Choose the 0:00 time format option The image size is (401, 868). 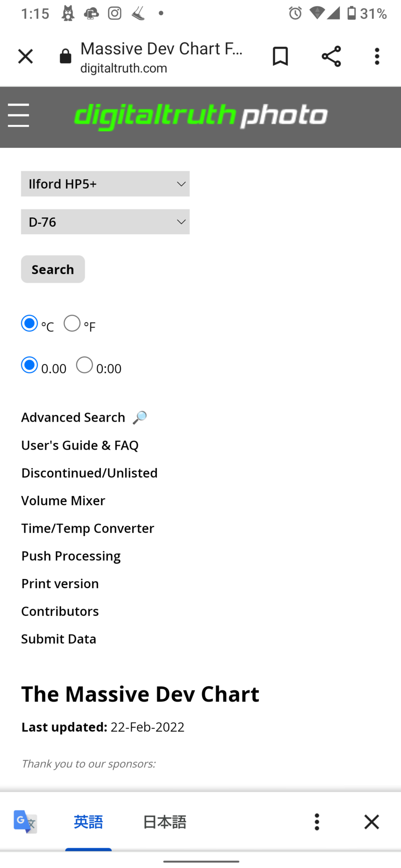click(x=84, y=365)
